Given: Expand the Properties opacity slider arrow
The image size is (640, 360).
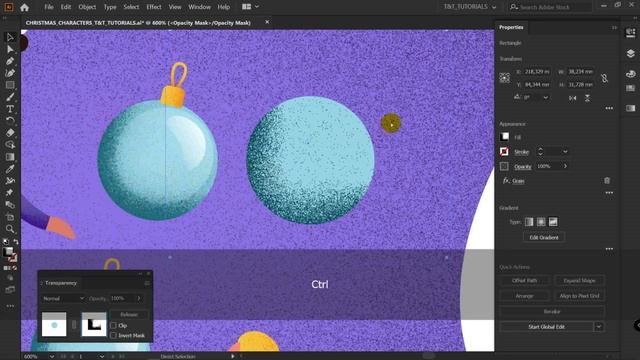Looking at the screenshot, I should tap(565, 166).
